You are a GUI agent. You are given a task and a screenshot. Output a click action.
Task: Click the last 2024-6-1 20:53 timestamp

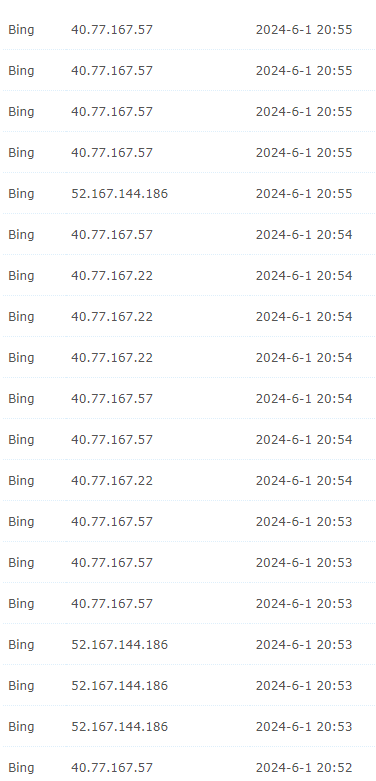pos(304,727)
